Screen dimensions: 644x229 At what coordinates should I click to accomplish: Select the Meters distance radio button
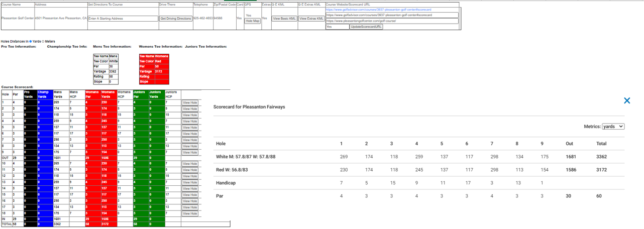43,41
